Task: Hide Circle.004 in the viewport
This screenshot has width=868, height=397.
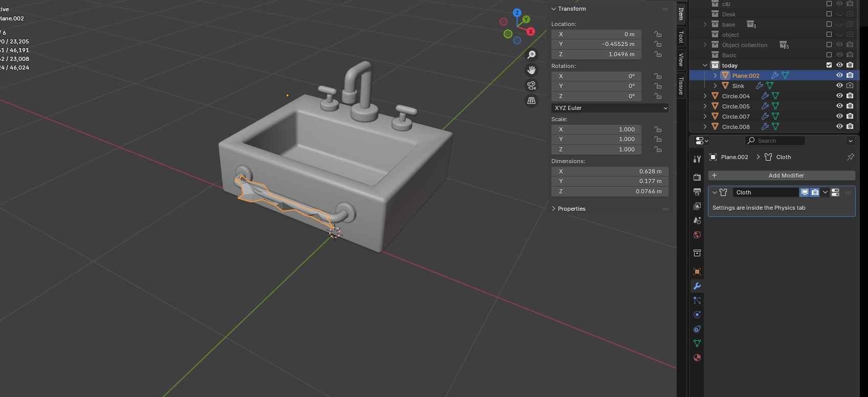Action: pyautogui.click(x=839, y=96)
